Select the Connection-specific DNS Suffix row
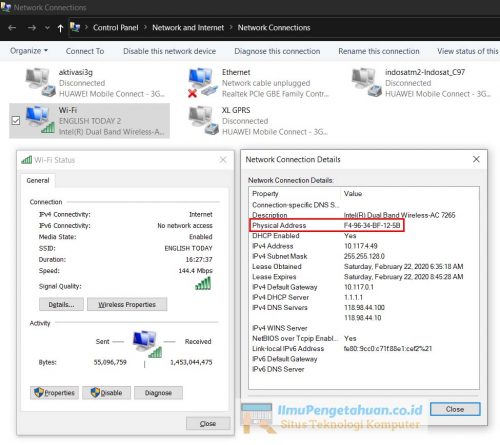500x445 pixels. pos(364,205)
